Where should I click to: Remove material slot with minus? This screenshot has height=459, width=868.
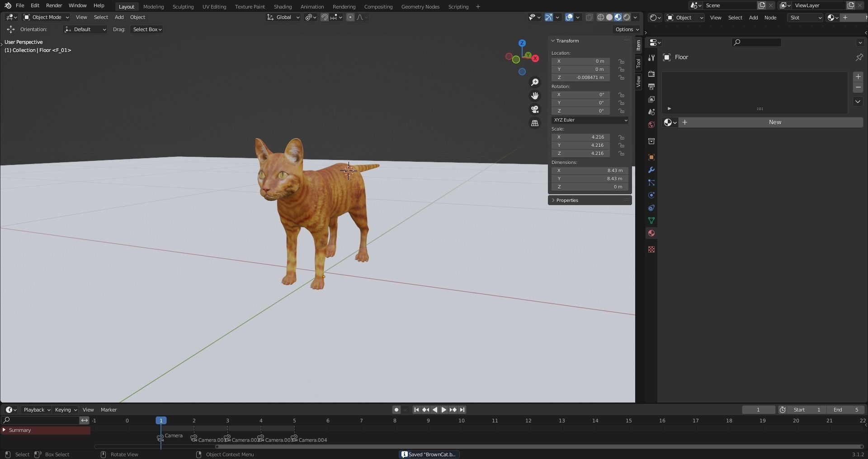tap(858, 87)
